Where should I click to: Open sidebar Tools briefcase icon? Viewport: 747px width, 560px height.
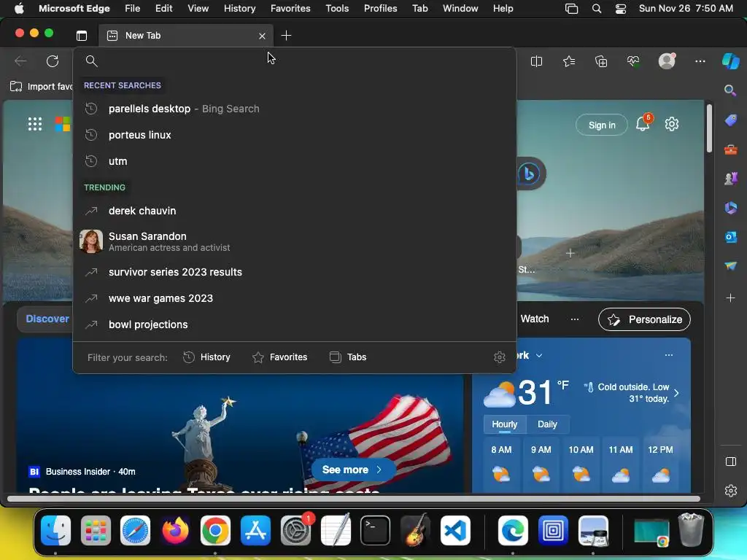pos(731,149)
